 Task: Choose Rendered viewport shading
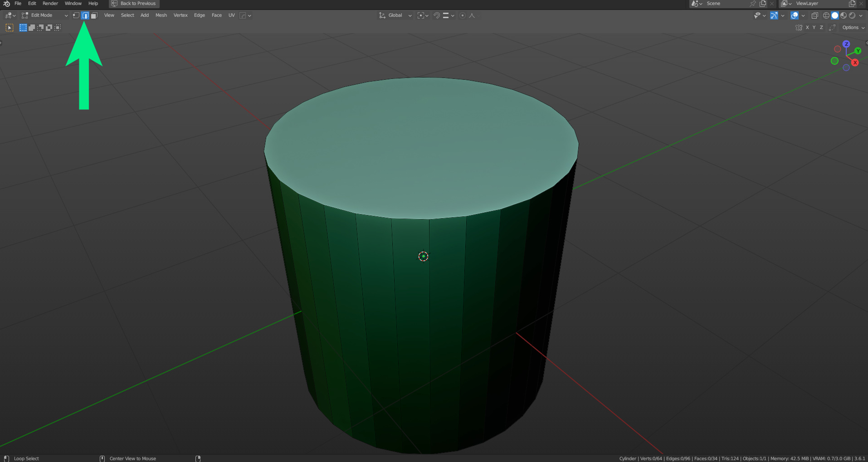tap(852, 15)
